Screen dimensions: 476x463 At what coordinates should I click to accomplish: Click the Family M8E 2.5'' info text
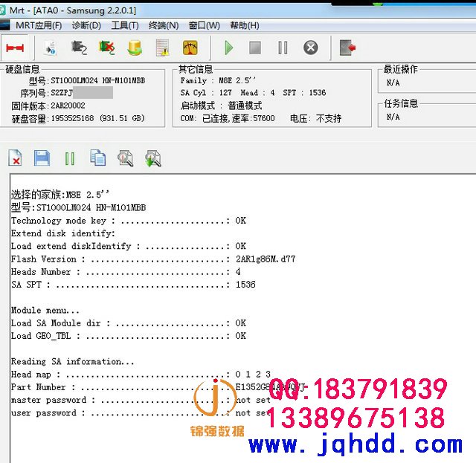pyautogui.click(x=218, y=80)
